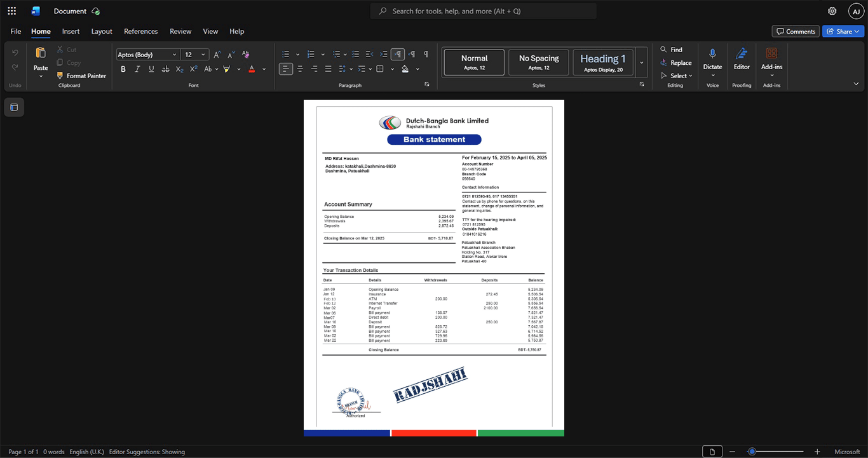The image size is (868, 458).
Task: Expand the Styles gallery arrow
Action: (x=642, y=62)
